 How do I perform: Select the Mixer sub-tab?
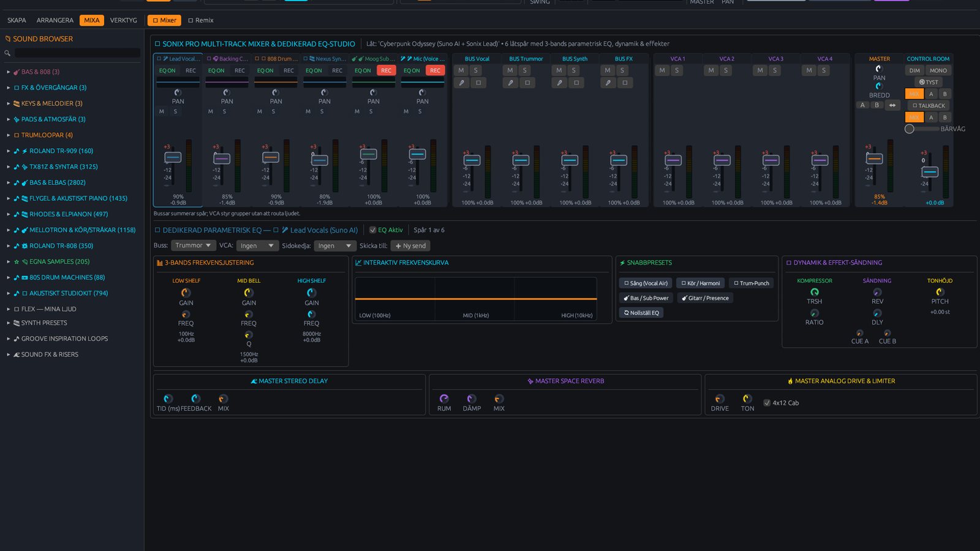[x=164, y=20]
